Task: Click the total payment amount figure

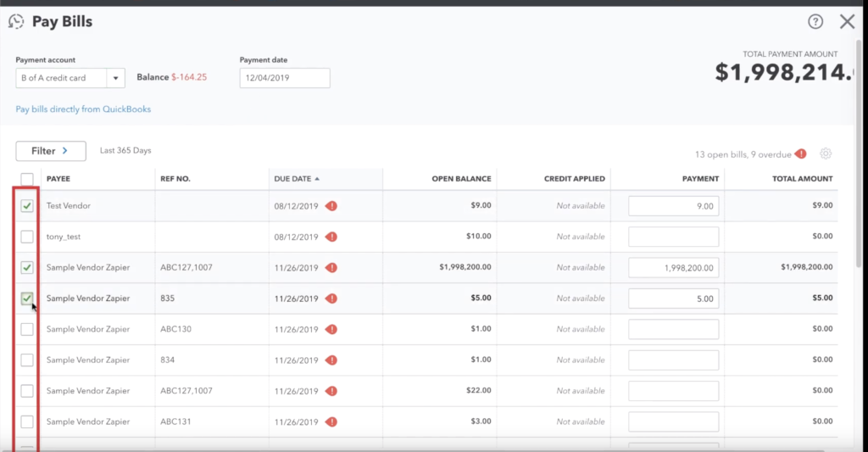Action: coord(784,73)
